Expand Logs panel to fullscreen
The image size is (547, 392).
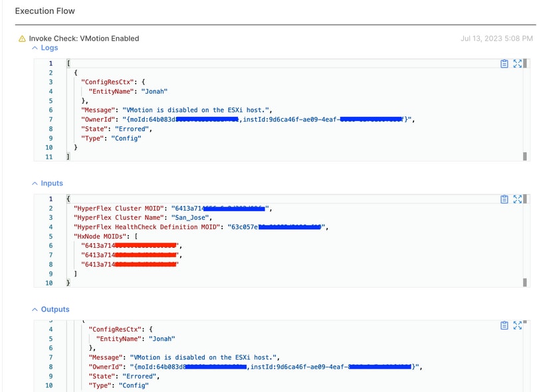pos(517,64)
